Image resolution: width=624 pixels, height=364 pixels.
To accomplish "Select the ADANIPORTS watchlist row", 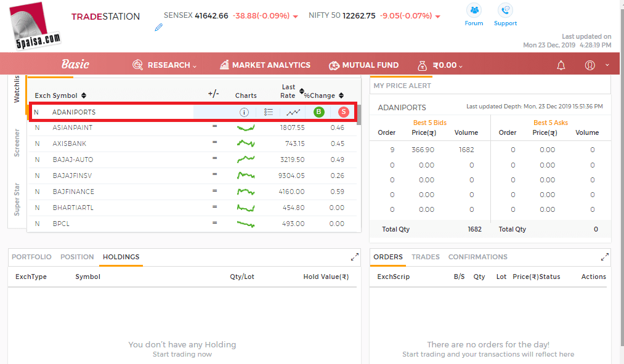I will point(193,112).
